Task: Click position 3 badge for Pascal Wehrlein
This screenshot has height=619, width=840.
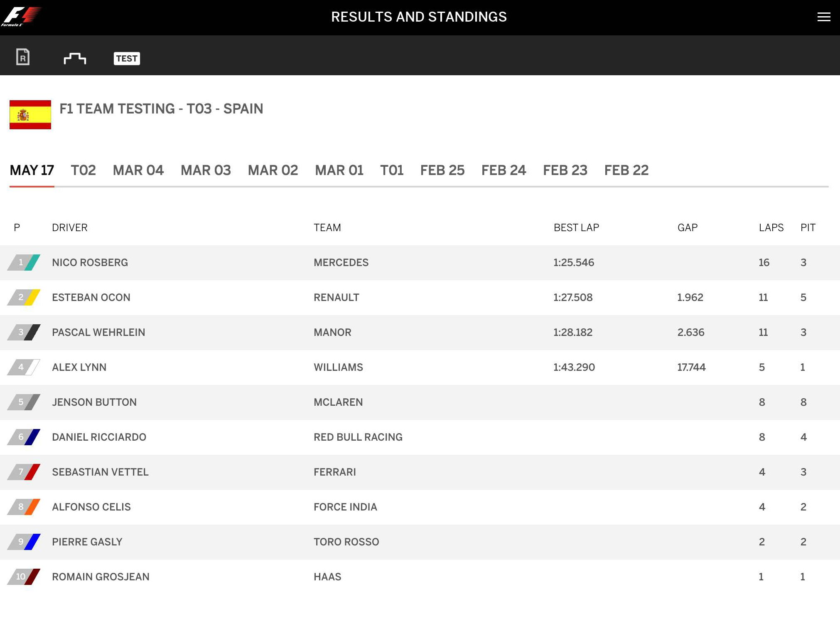Action: coord(24,332)
